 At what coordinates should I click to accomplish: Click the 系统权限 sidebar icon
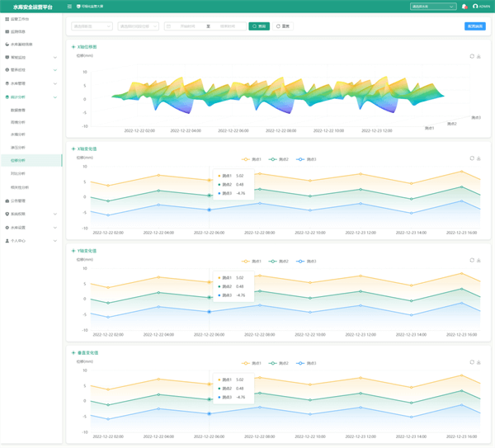point(7,214)
